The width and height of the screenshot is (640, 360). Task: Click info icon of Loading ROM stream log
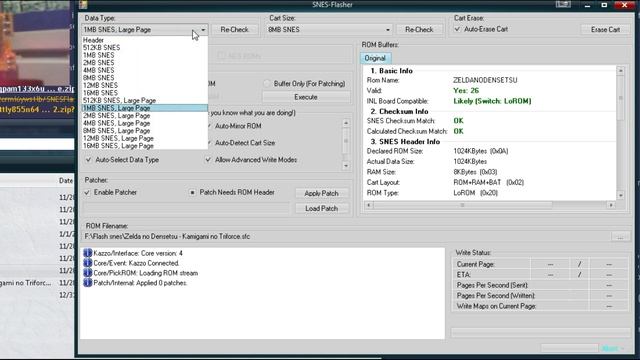tap(88, 273)
